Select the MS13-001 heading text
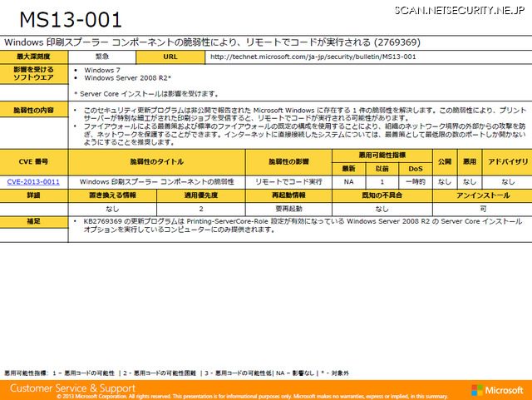The height and width of the screenshot is (400, 532). (x=71, y=20)
